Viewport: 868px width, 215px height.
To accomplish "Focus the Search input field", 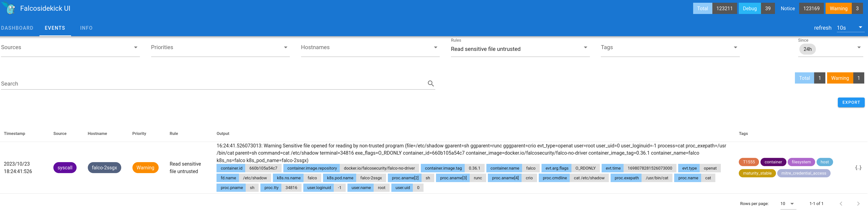I will click(212, 84).
